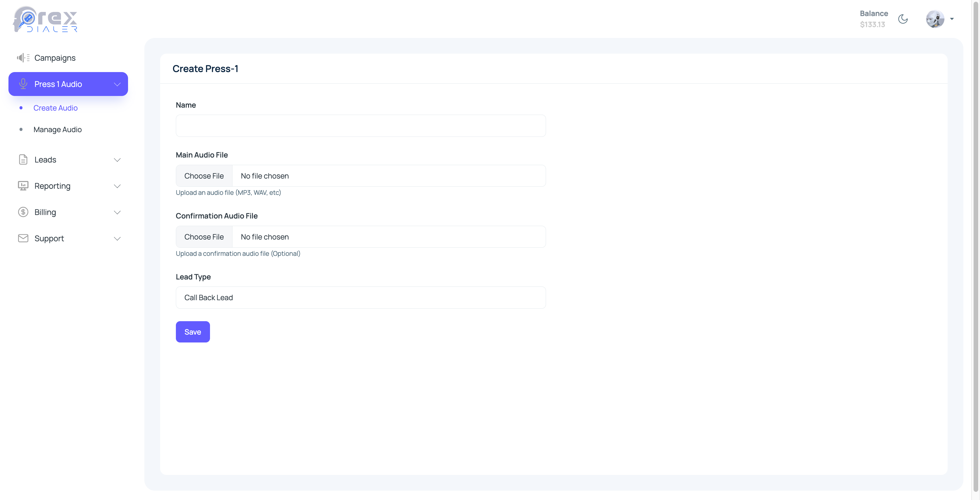
Task: Choose File for Main Audio File
Action: coord(204,176)
